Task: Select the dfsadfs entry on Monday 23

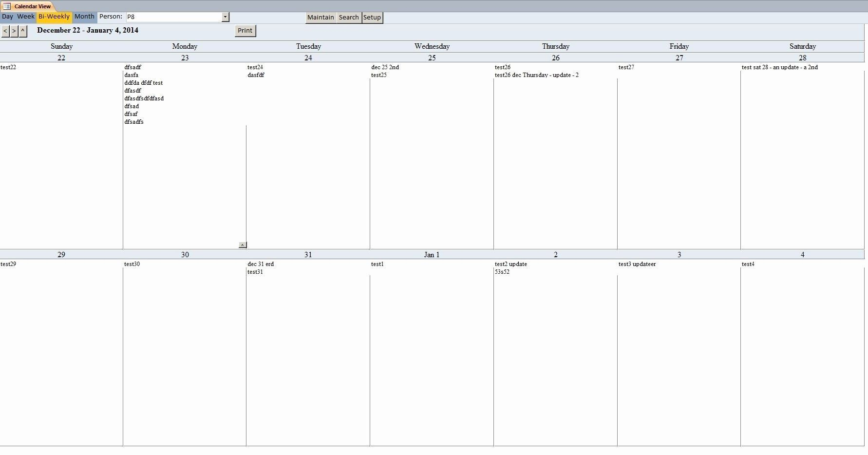Action: [134, 122]
